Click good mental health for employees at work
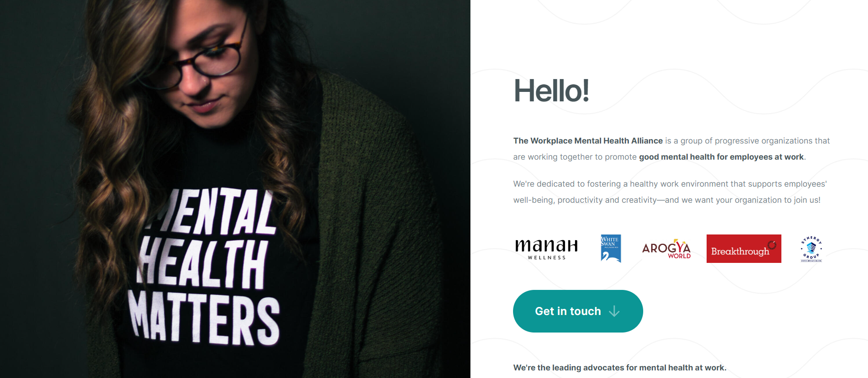 click(721, 157)
